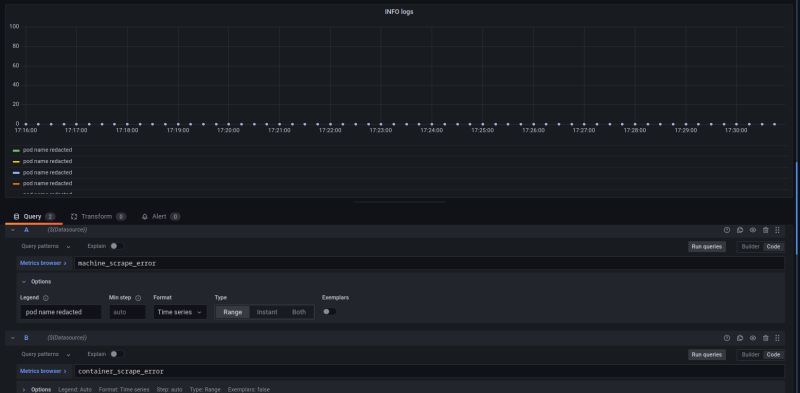Click the panel resize splitter handle

tap(399, 202)
